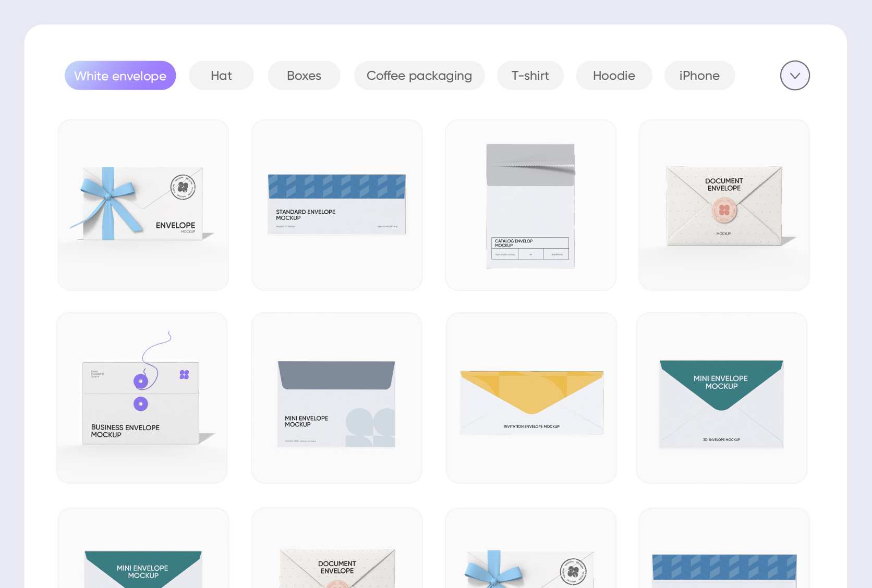872x588 pixels.
Task: Switch to Hoodie mockups
Action: tap(613, 76)
